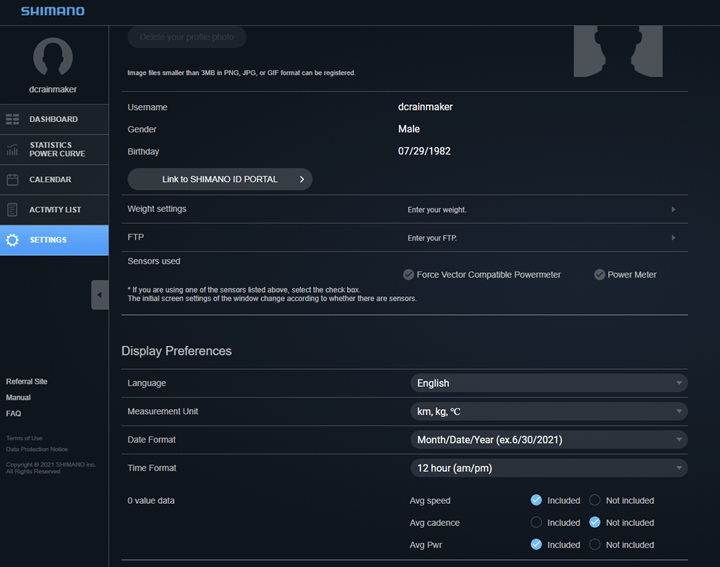
Task: Expand the FTP row arrow
Action: coord(673,238)
